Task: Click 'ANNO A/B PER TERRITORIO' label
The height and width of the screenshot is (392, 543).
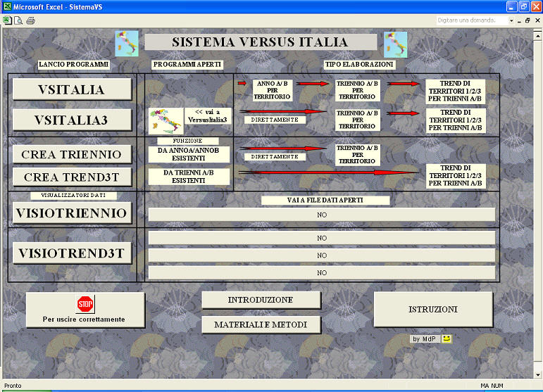Action: [x=272, y=90]
